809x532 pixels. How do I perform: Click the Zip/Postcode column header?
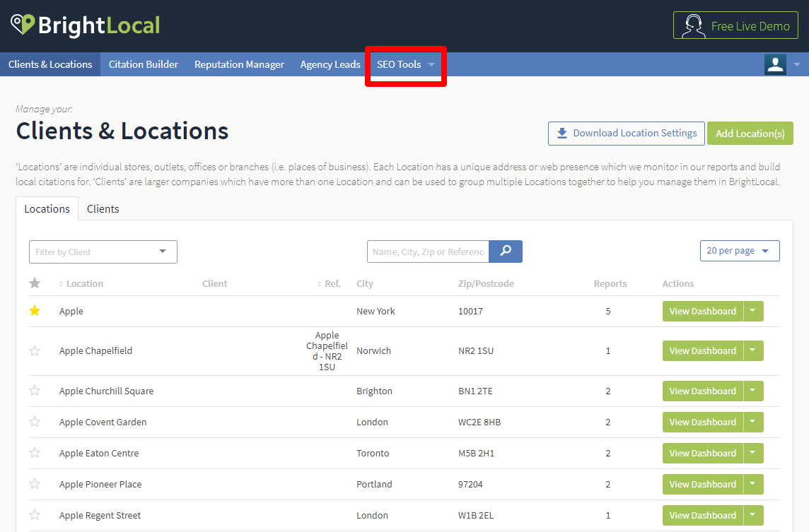point(486,283)
